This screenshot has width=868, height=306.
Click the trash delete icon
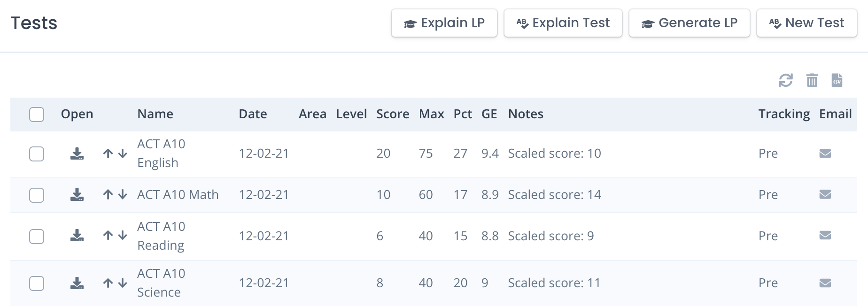click(812, 80)
